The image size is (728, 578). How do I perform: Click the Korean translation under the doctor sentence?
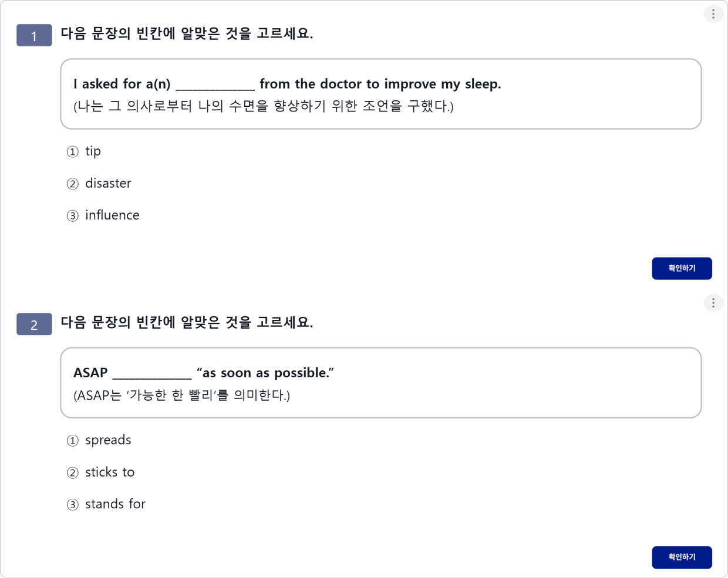tap(264, 106)
